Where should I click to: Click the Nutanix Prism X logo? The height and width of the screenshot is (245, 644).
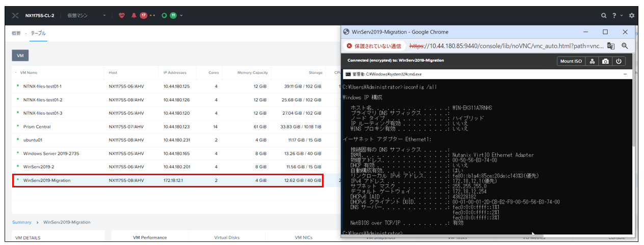coord(15,16)
